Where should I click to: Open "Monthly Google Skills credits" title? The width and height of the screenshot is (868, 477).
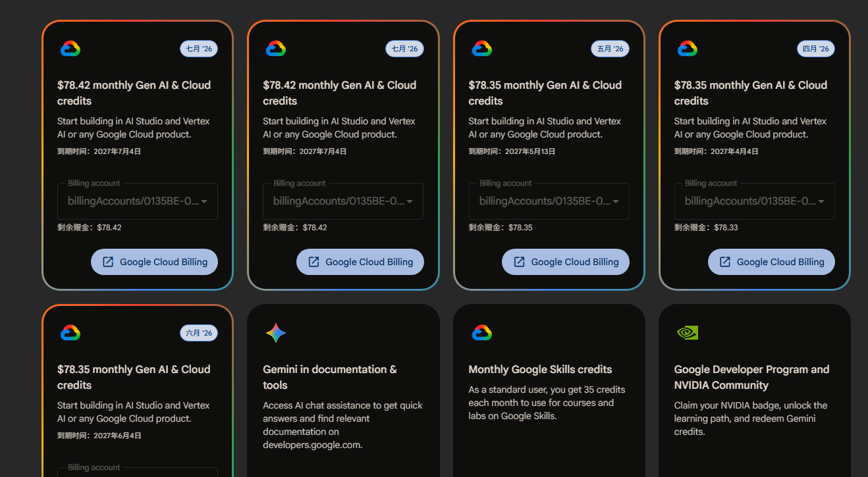pyautogui.click(x=541, y=370)
